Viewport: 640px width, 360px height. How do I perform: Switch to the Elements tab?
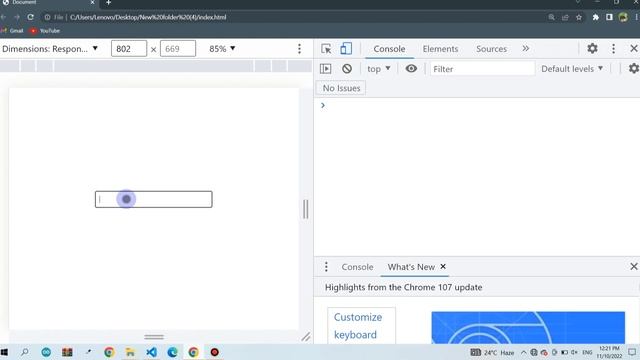tap(440, 49)
